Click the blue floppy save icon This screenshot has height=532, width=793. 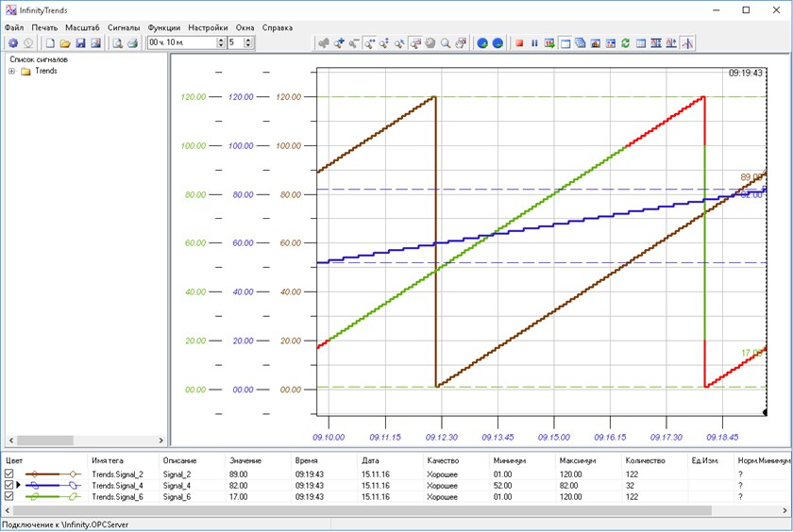click(x=80, y=42)
